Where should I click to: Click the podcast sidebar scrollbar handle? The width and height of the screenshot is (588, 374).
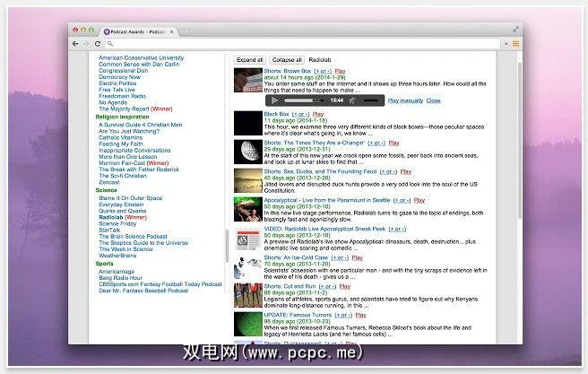227,246
